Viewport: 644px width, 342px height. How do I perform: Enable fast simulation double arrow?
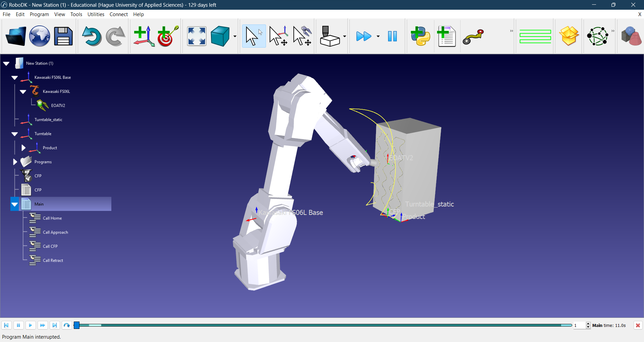(364, 36)
